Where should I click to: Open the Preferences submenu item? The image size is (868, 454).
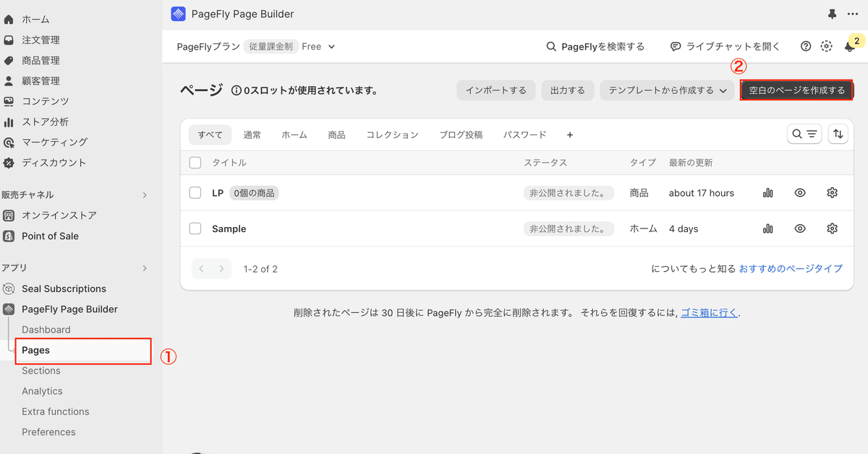tap(48, 432)
